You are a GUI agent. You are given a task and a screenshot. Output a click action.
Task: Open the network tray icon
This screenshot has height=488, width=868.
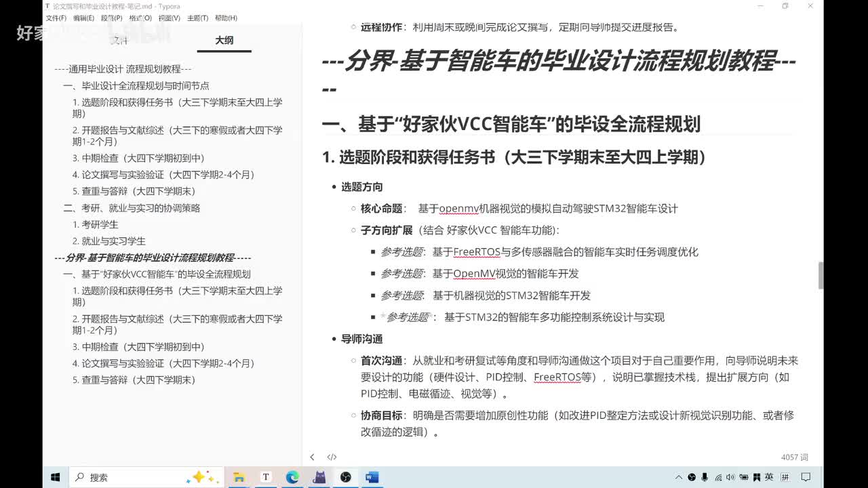tap(718, 477)
